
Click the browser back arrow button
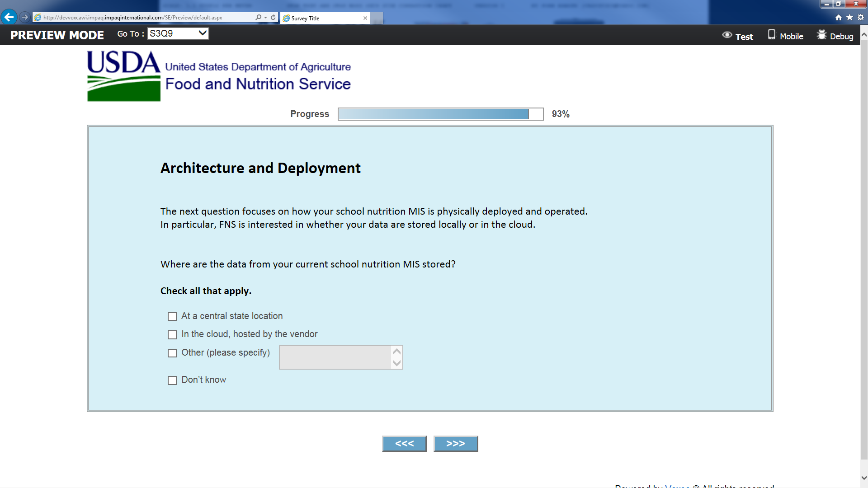point(9,17)
